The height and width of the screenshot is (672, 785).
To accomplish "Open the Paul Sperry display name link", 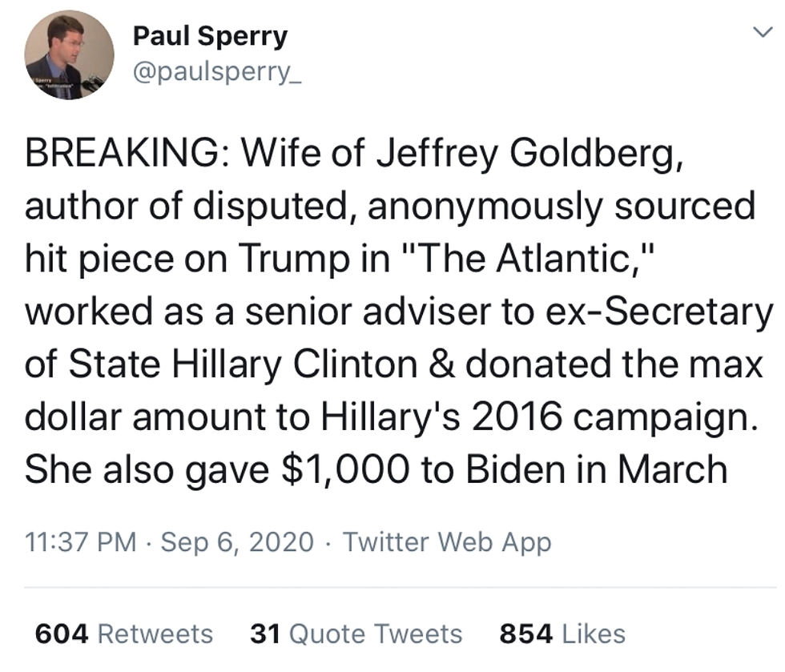I will (x=209, y=35).
